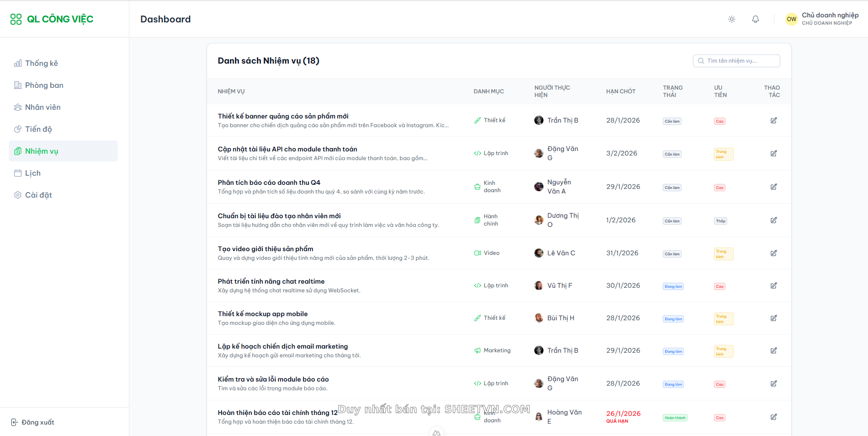Toggle the light/dark theme sun icon

[x=731, y=19]
